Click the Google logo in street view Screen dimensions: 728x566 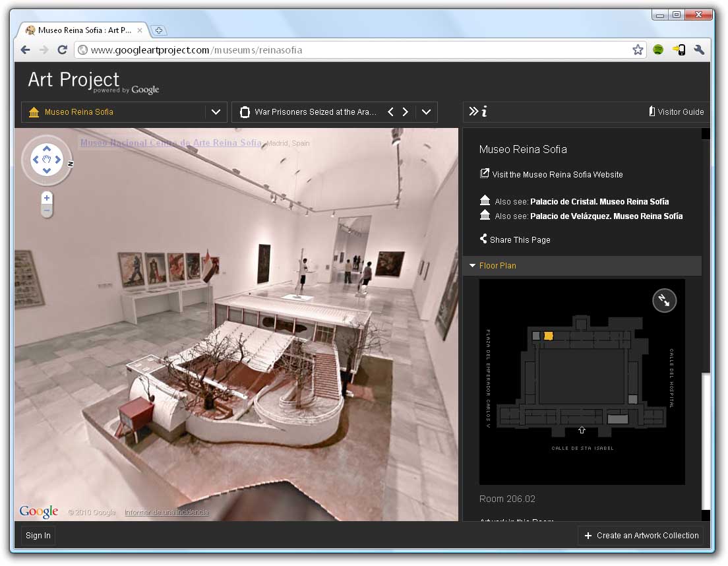[38, 511]
